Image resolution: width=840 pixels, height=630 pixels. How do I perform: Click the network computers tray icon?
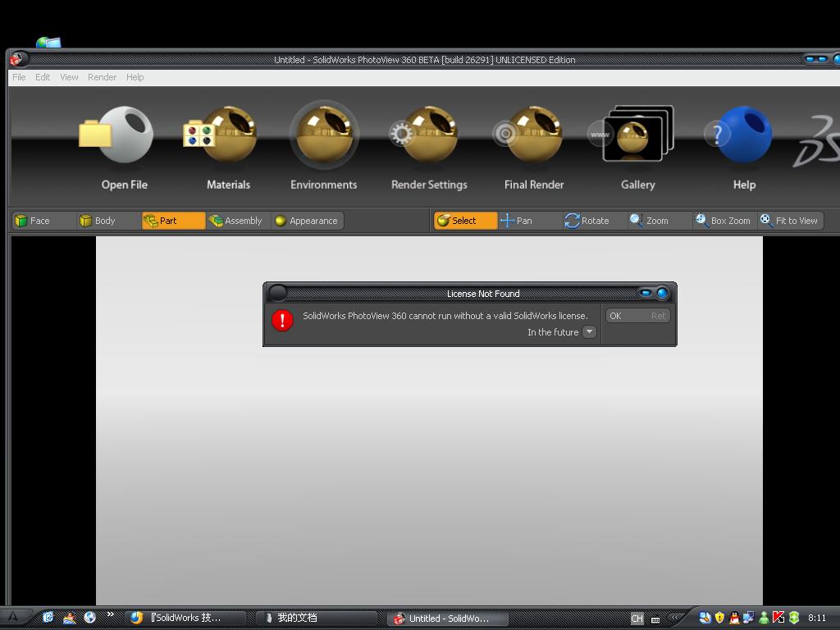[749, 618]
